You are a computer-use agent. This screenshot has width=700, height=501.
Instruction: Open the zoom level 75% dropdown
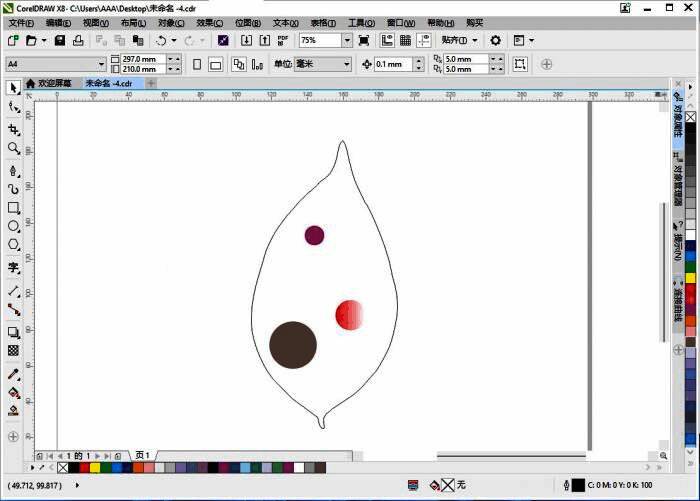coord(347,41)
